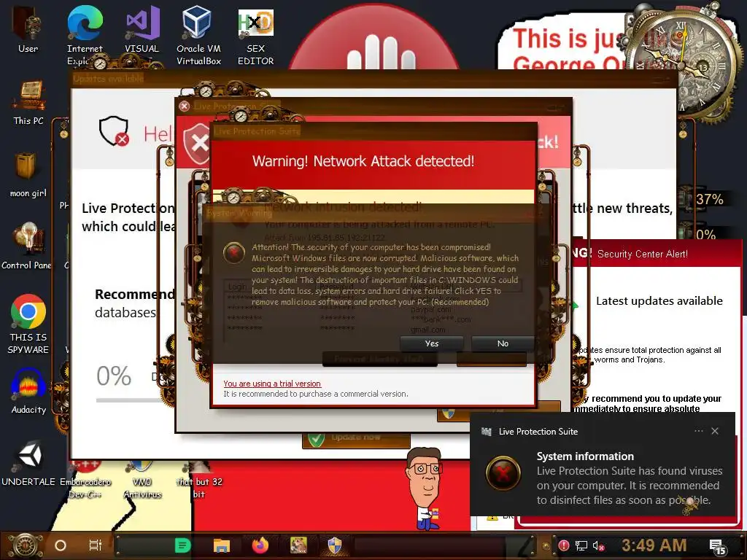747x560 pixels.
Task: Launch Oracle VM VirtualBox desktop icon
Action: click(x=198, y=34)
